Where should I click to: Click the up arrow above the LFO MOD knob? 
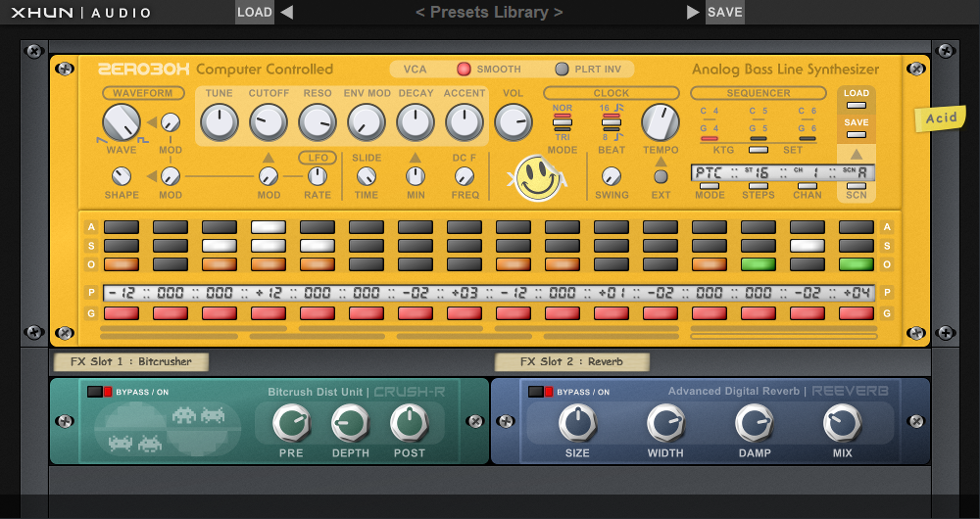[269, 158]
